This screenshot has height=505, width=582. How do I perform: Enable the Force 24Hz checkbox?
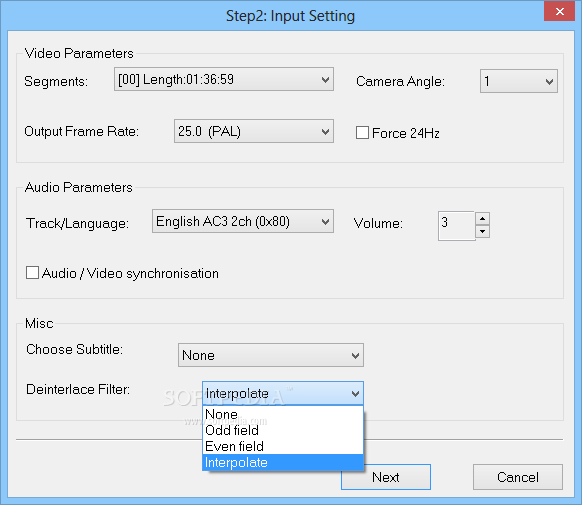tap(362, 133)
